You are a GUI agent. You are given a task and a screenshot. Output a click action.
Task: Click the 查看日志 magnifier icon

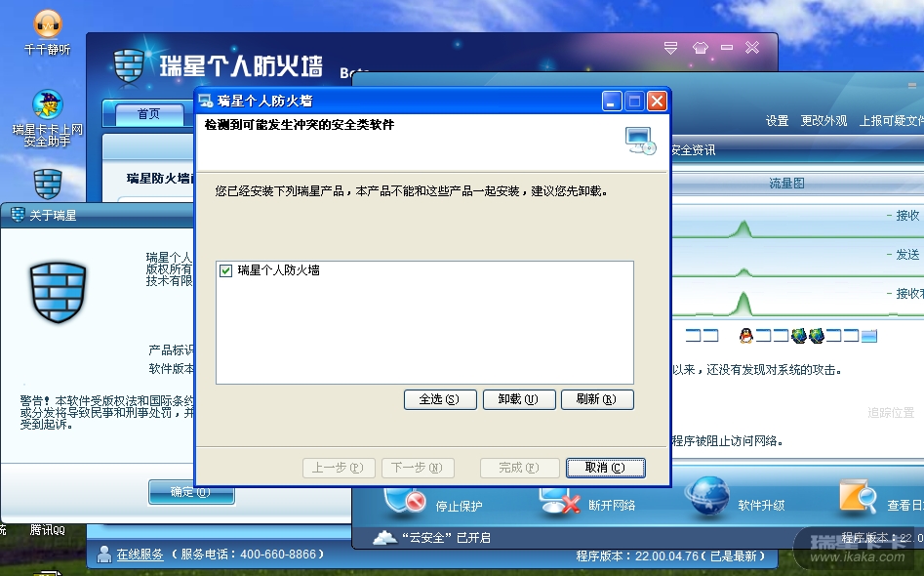(858, 496)
